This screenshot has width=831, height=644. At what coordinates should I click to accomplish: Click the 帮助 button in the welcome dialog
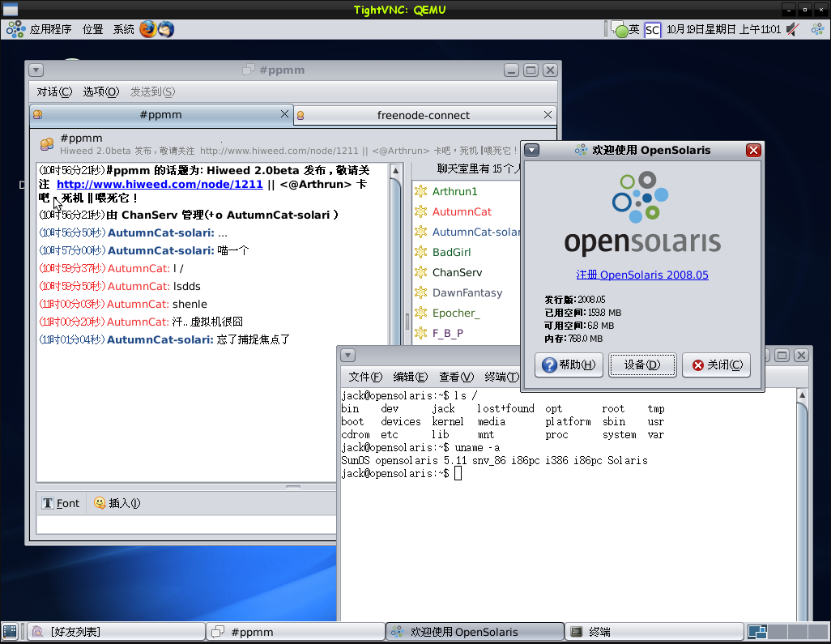tap(569, 365)
